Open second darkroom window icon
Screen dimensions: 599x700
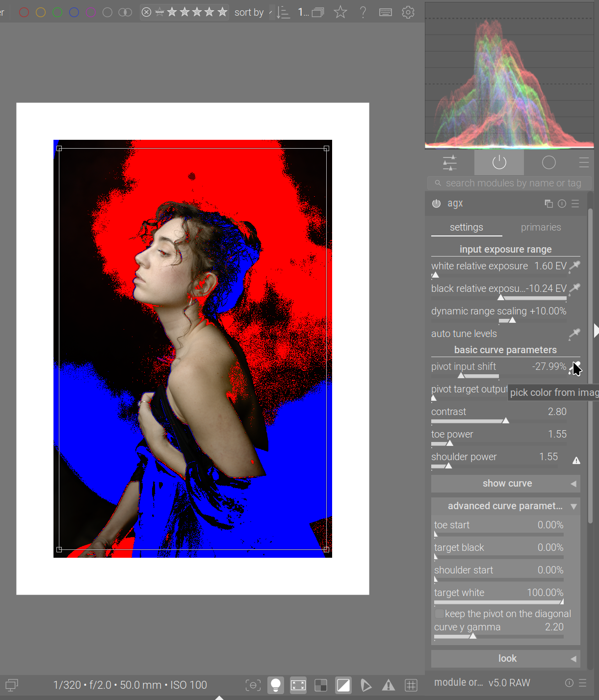[x=12, y=685]
